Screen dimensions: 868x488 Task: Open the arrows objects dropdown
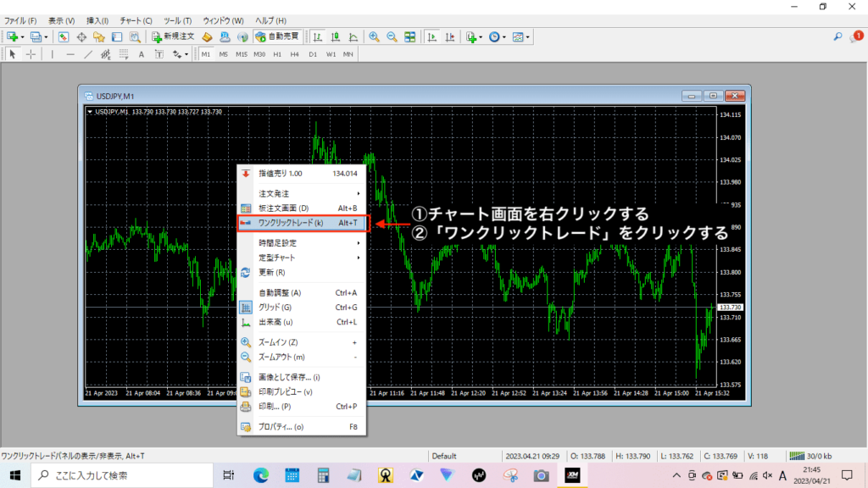180,54
